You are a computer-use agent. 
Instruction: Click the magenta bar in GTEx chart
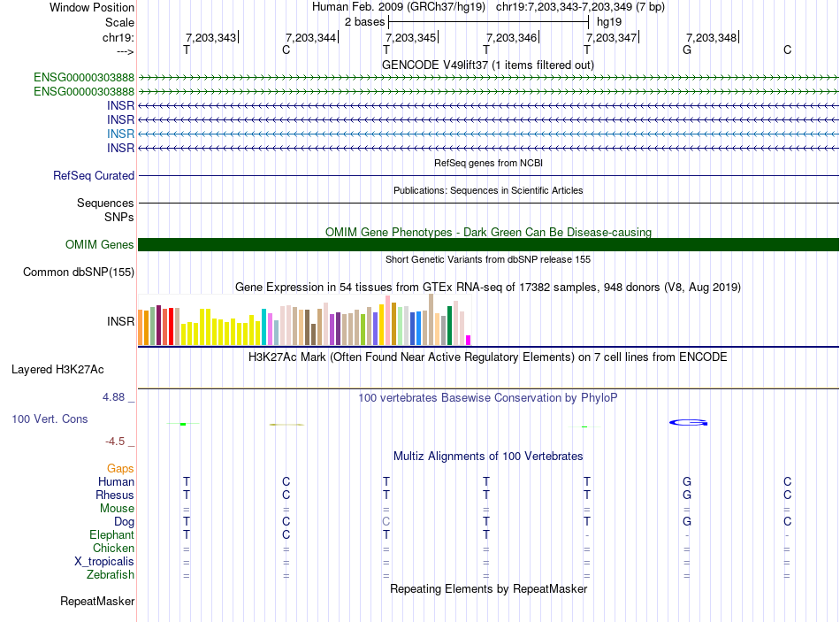click(x=469, y=340)
